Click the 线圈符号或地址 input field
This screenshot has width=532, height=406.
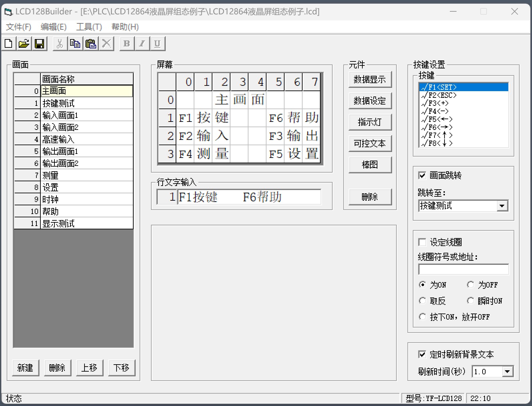pos(463,269)
